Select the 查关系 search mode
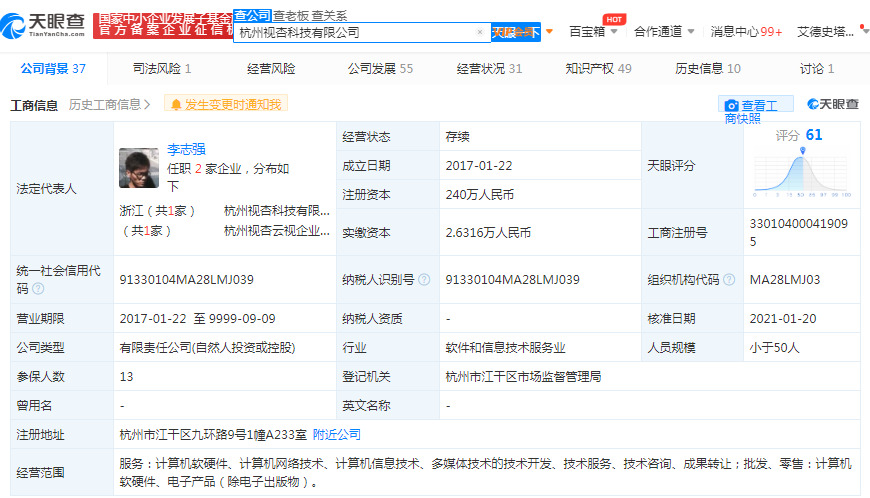870x498 pixels. pos(329,16)
